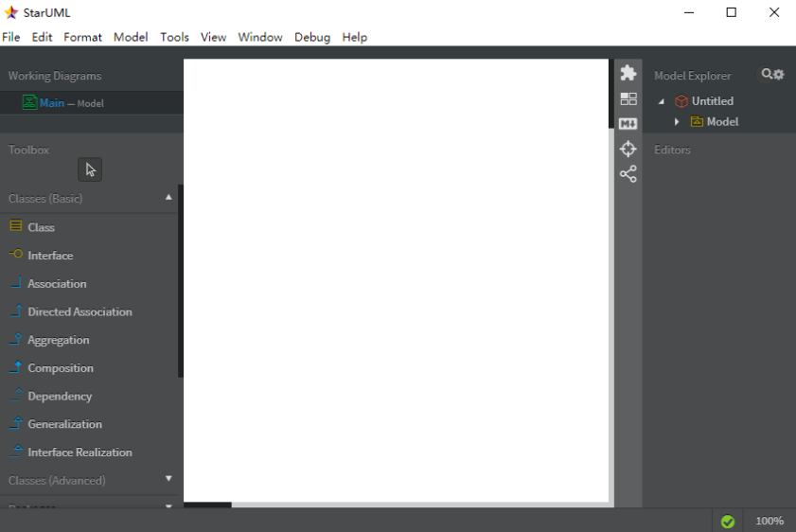Click the diagram thumbnails grid icon
Viewport: 796px width, 532px height.
(628, 99)
